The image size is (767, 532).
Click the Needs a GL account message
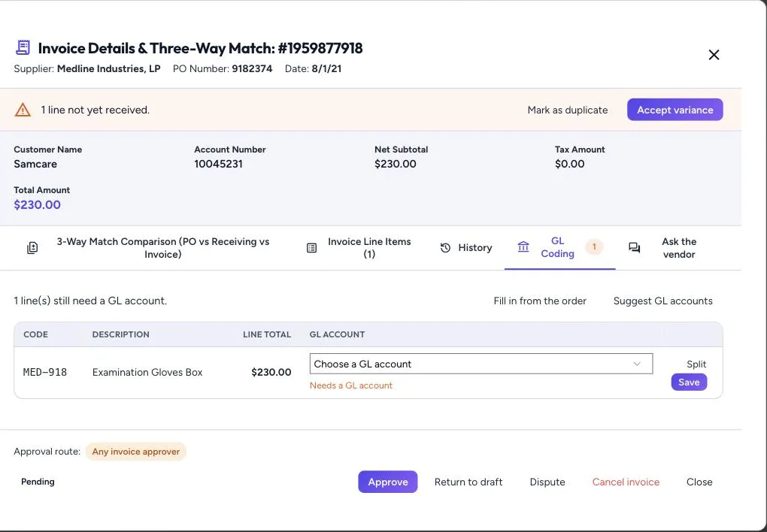click(350, 385)
